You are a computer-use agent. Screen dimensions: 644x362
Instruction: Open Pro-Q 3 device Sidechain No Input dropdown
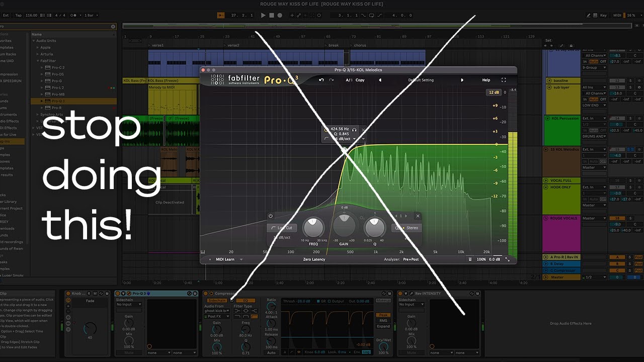[129, 304]
